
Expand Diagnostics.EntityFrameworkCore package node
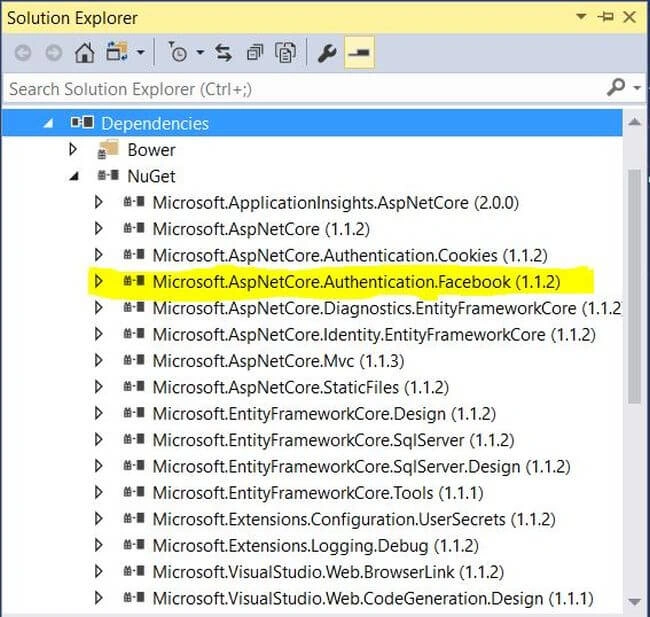[99, 308]
